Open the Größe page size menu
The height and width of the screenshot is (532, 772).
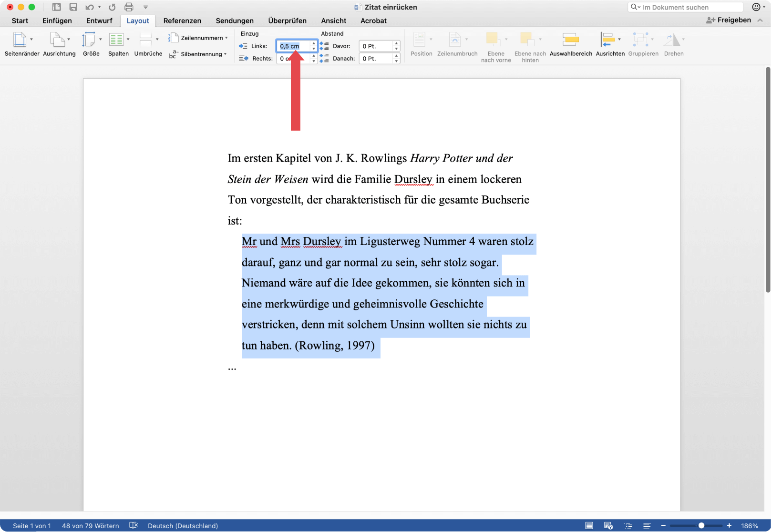tap(91, 44)
